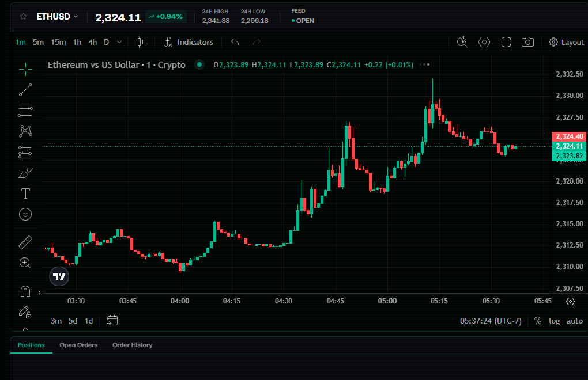Open the emoji icons tool
Screen dimensions: 588x380
25,214
